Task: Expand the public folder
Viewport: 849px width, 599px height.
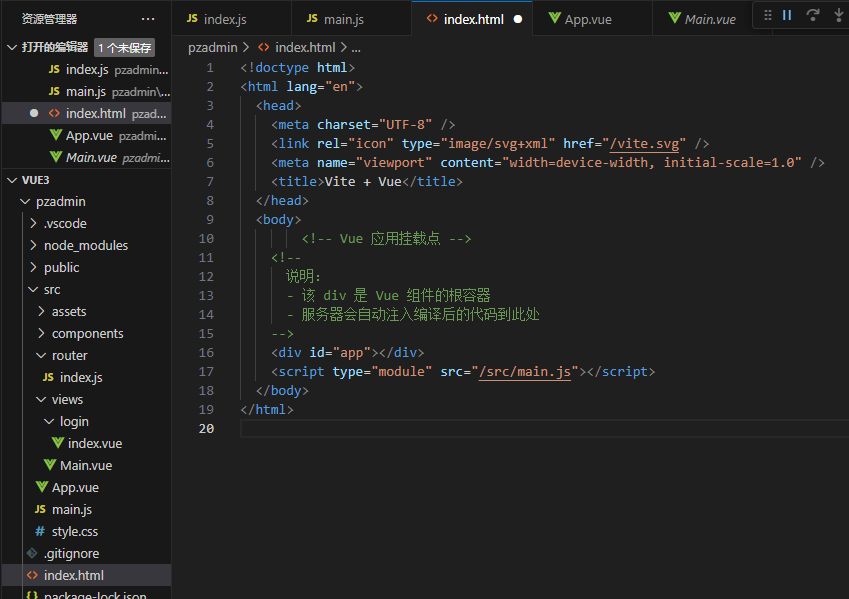Action: [x=34, y=268]
